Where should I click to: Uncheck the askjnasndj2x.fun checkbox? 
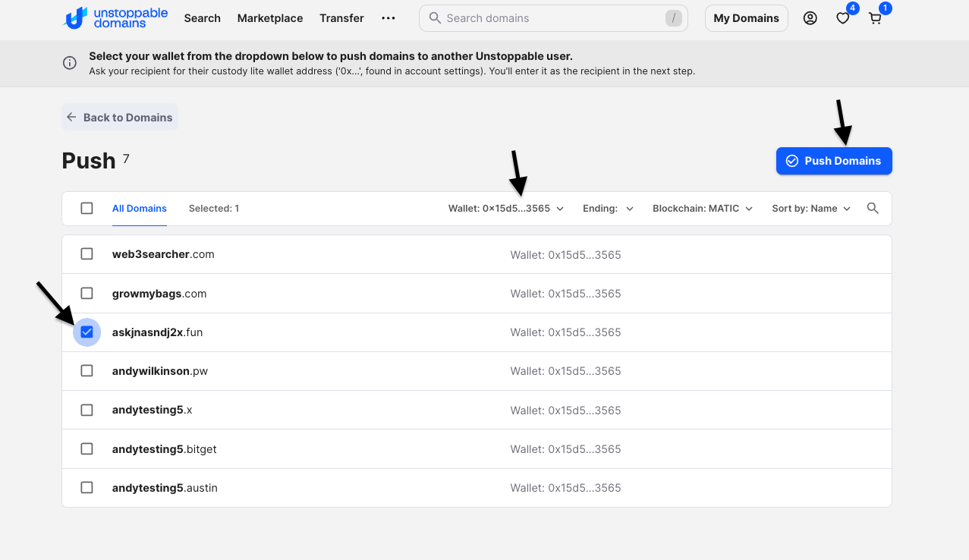87,332
